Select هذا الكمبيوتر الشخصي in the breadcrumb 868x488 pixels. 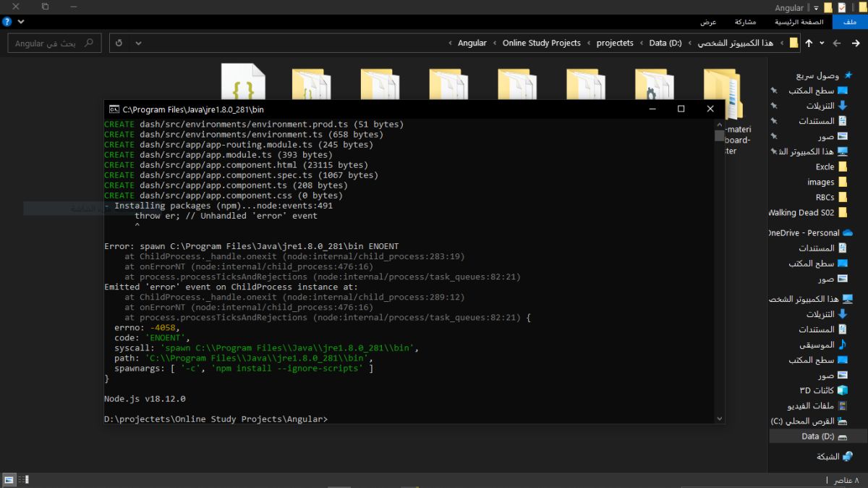[735, 43]
